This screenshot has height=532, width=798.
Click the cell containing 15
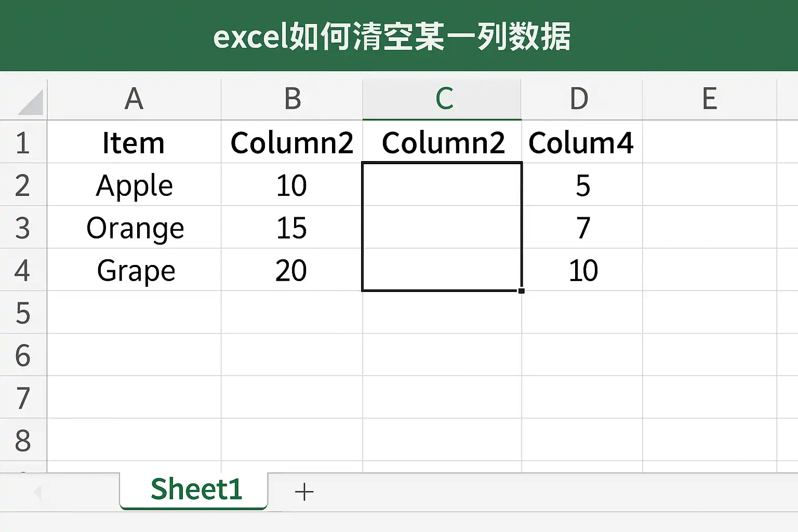tap(292, 228)
